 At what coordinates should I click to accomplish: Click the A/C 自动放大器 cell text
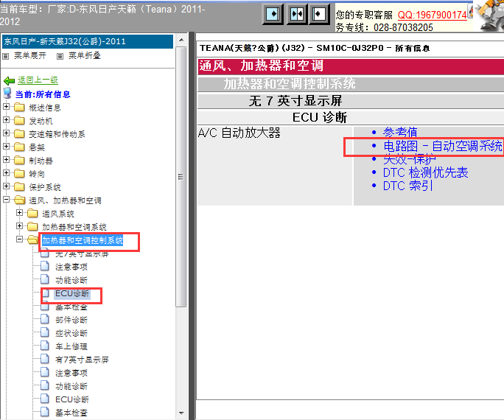[239, 133]
